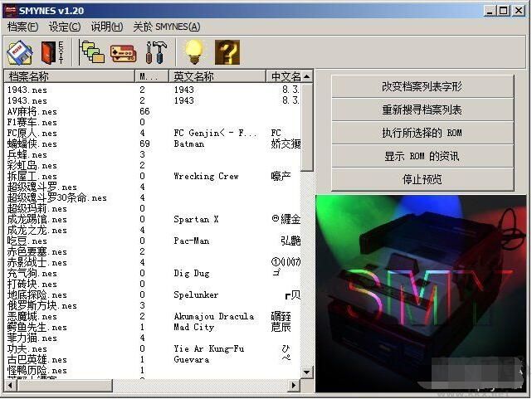Click the vertical scrollbar thumb
This screenshot has height=399, width=532.
point(307,127)
